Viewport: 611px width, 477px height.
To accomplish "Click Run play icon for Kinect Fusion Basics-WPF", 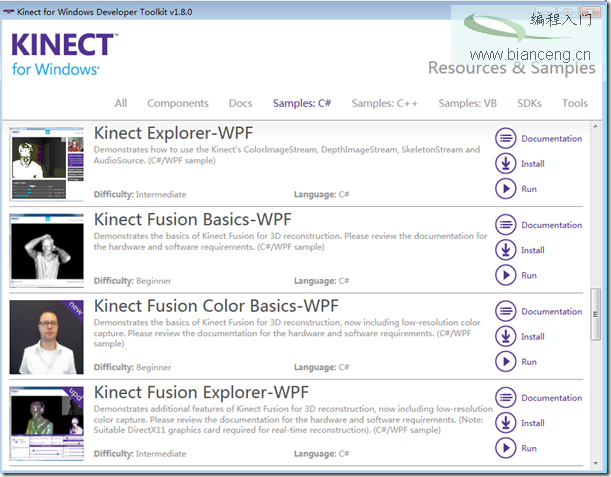I will [506, 275].
